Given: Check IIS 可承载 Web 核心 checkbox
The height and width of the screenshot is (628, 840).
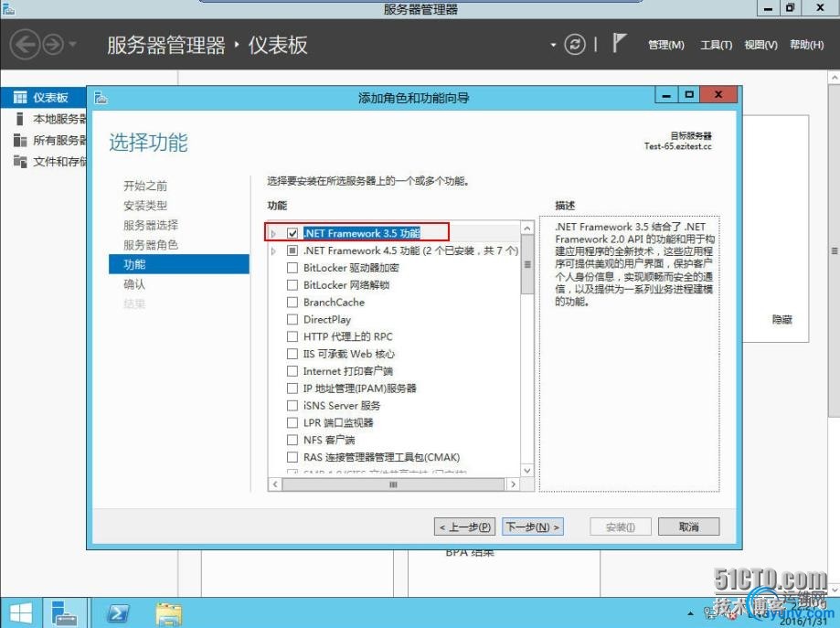Looking at the screenshot, I should [x=292, y=354].
